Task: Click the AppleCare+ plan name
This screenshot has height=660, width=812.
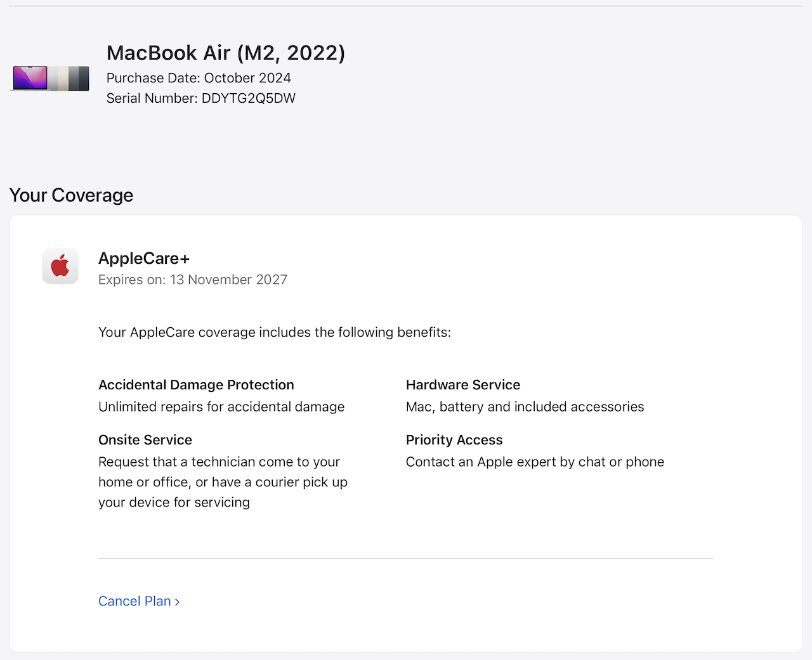Action: tap(144, 259)
